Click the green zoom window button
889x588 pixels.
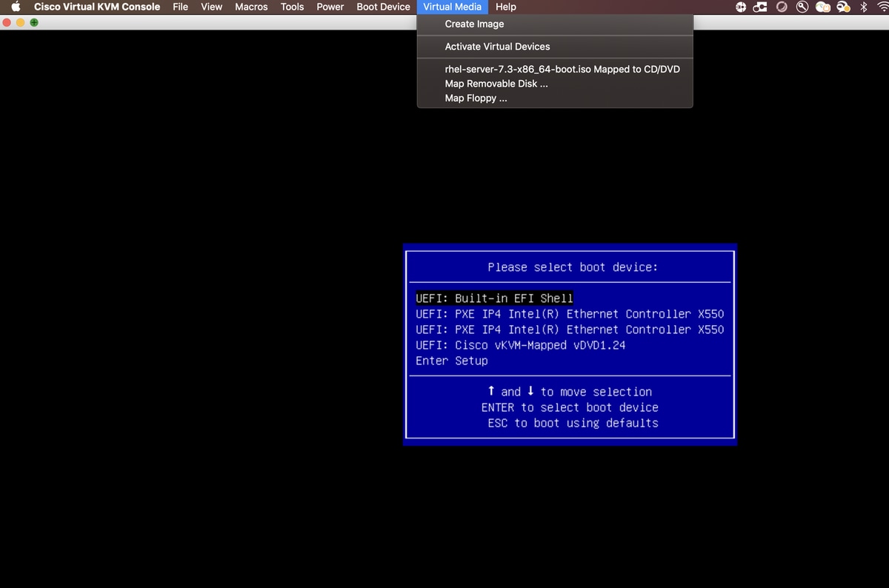click(34, 23)
